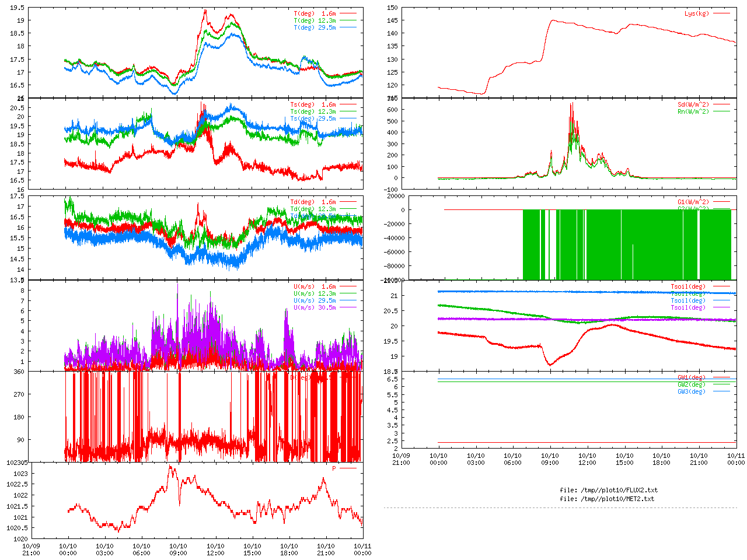Click the 10/11 00:00 tick below the pressure plot
Image resolution: width=747 pixels, height=560 pixels.
tap(362, 549)
